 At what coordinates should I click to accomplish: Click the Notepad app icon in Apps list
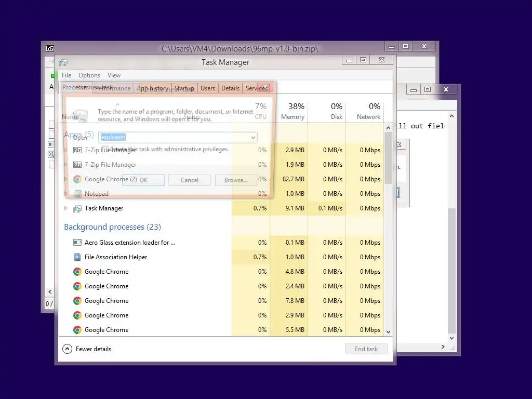point(77,194)
